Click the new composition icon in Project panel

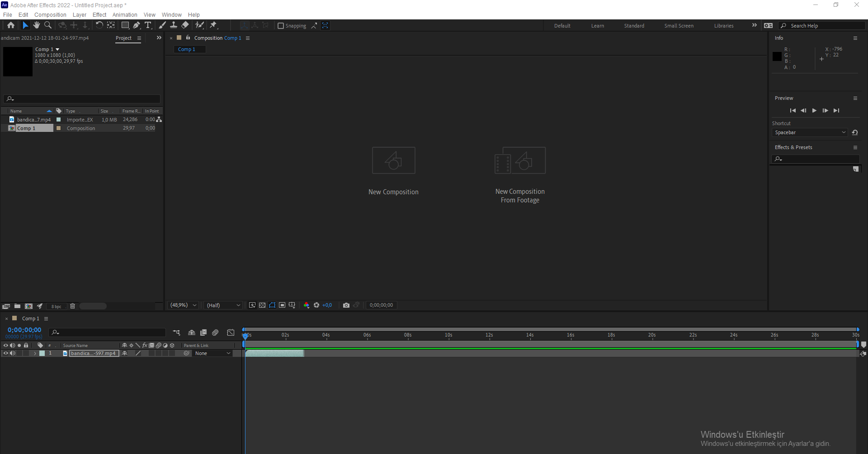[28, 306]
